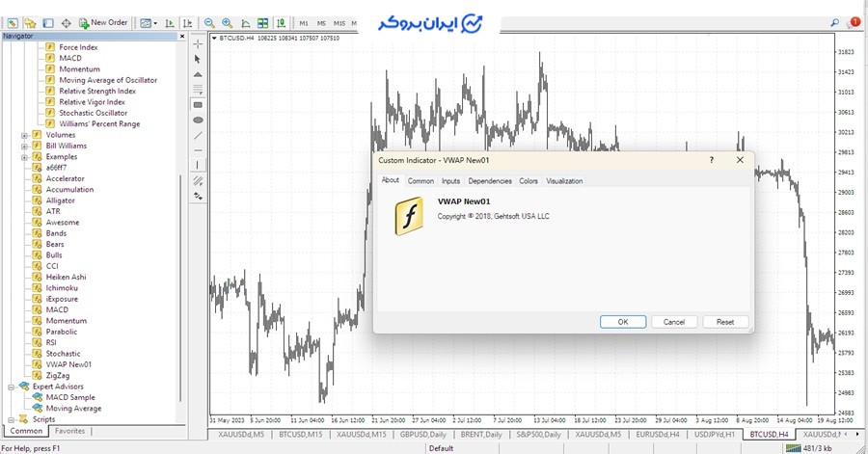This screenshot has width=868, height=454.
Task: Click the zoom in magnifier icon
Action: tap(227, 22)
